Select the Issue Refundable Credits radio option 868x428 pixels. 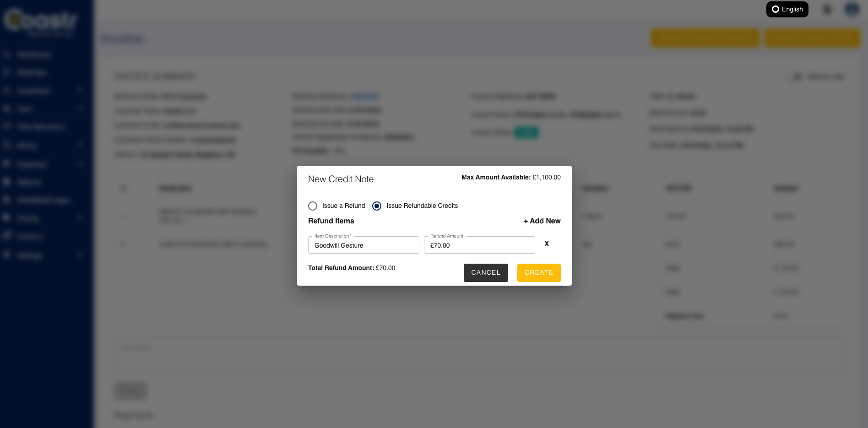[x=377, y=206]
